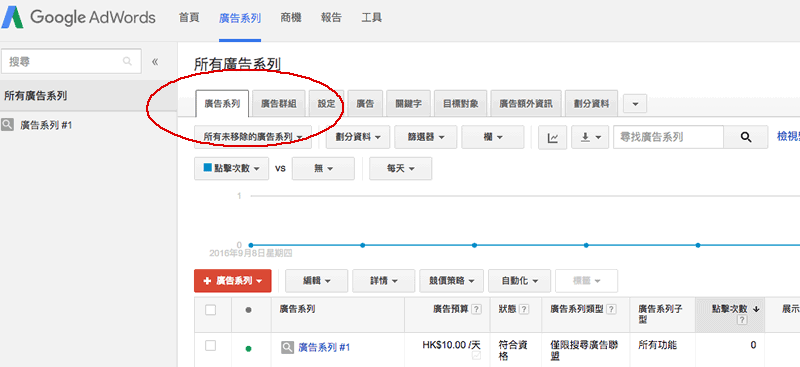800x367 pixels.
Task: Check the checkbox for 廣告系列 #1 row
Action: [x=210, y=346]
